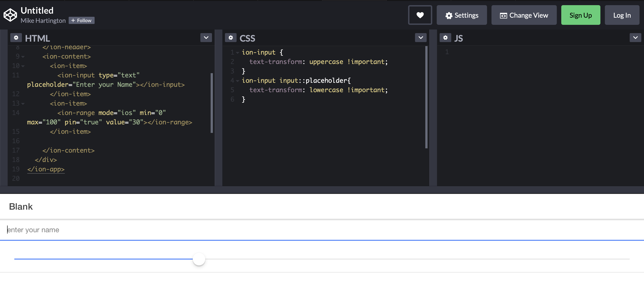Click the CodePen logo icon
Image resolution: width=644 pixels, height=281 pixels.
10,15
